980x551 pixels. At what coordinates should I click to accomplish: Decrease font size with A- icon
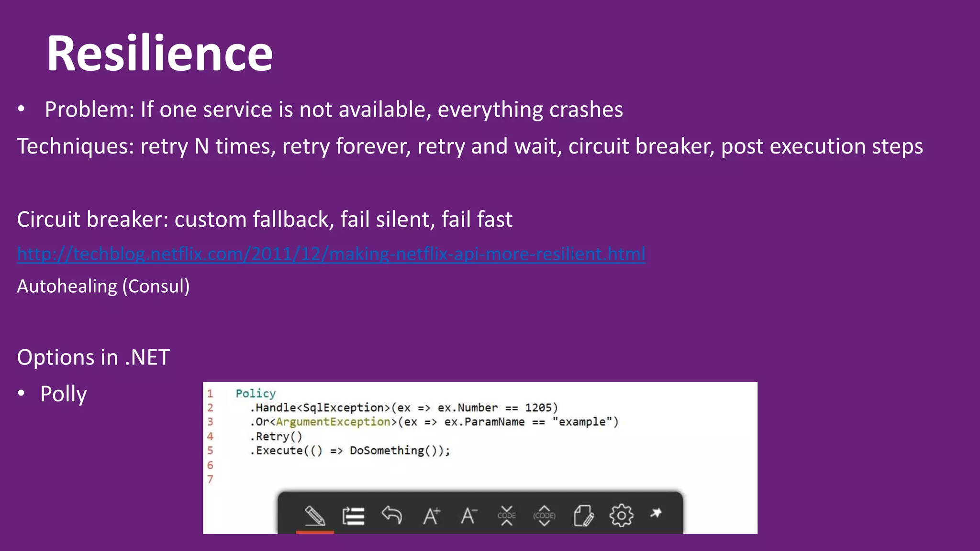[x=469, y=516]
